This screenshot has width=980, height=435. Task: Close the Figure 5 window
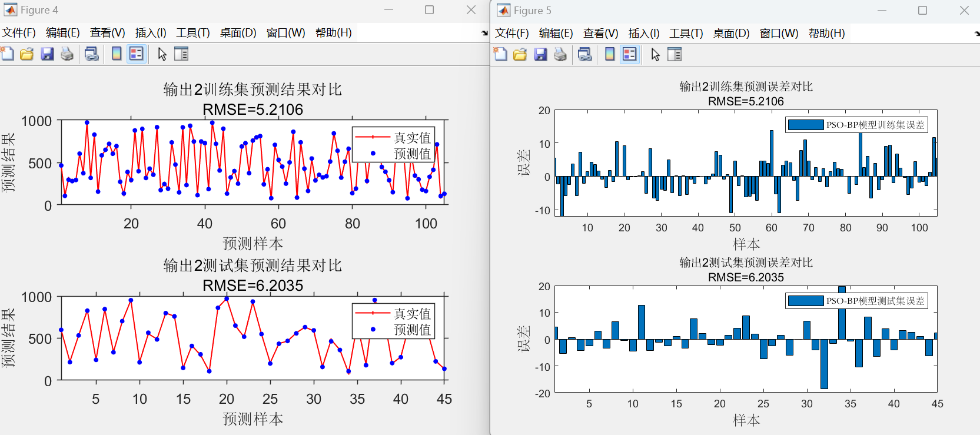[964, 11]
